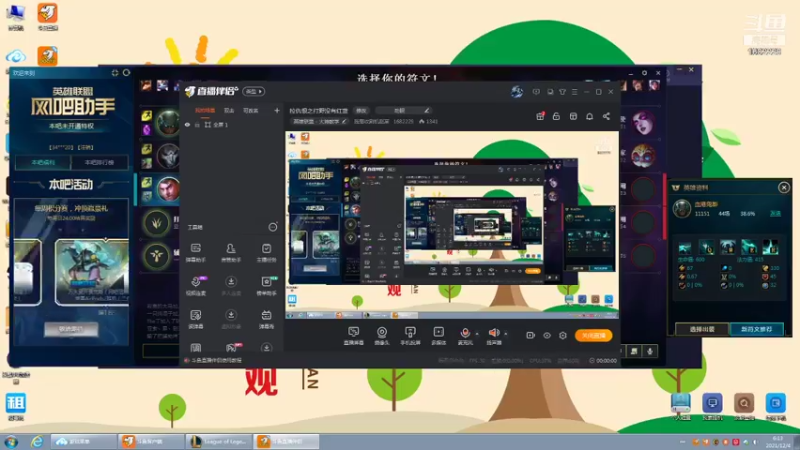
Task: Open the room manager assistant tool
Action: point(231,253)
